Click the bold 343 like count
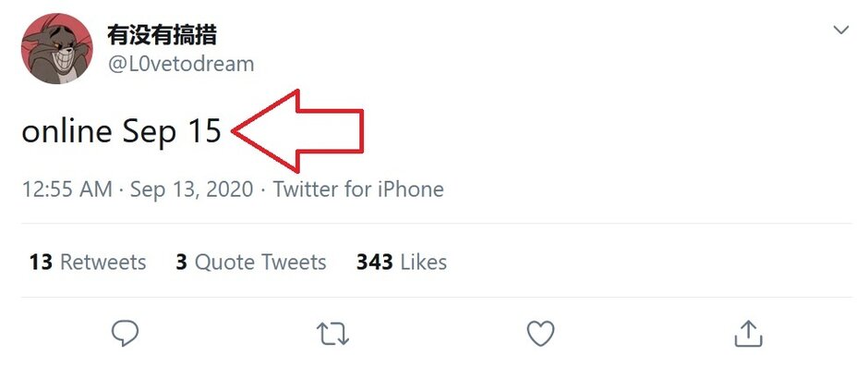The height and width of the screenshot is (367, 868). pos(374,262)
